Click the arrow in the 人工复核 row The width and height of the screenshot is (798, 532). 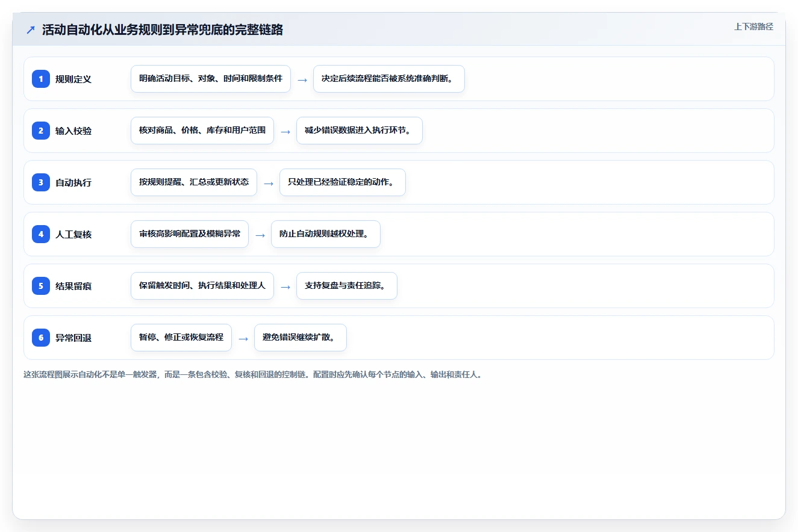click(x=260, y=235)
